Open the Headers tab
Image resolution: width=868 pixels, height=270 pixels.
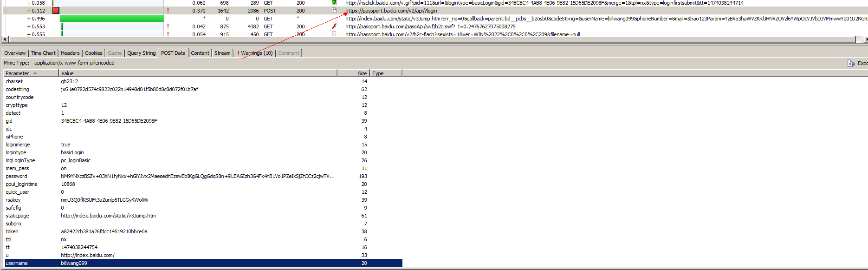click(x=70, y=53)
